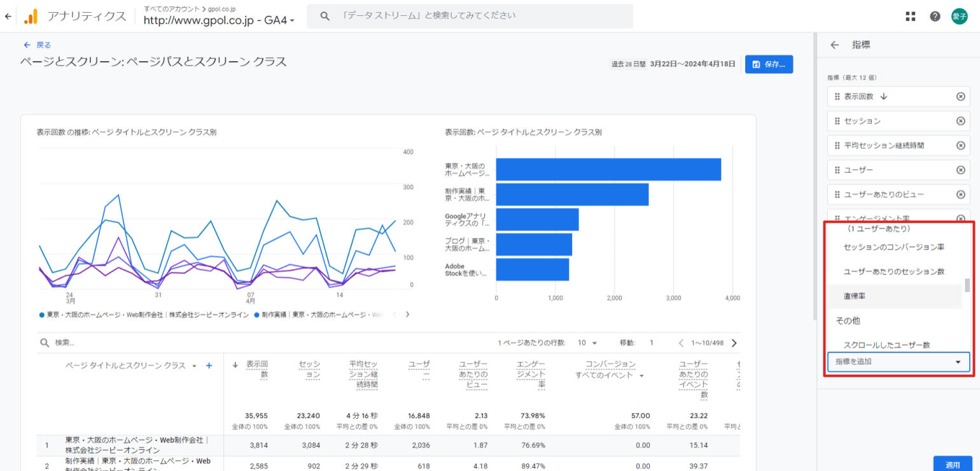
Task: Open the rows per page dropdown showing 10
Action: (587, 342)
